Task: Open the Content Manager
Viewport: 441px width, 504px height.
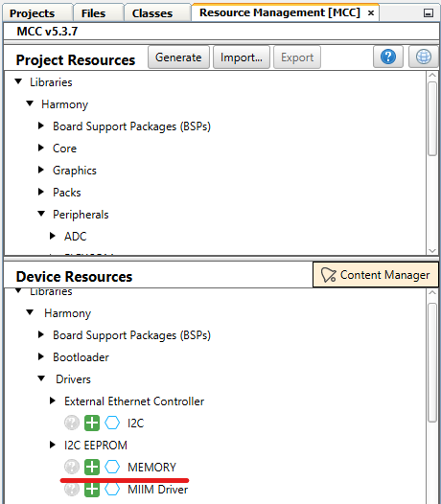Action: click(x=376, y=275)
